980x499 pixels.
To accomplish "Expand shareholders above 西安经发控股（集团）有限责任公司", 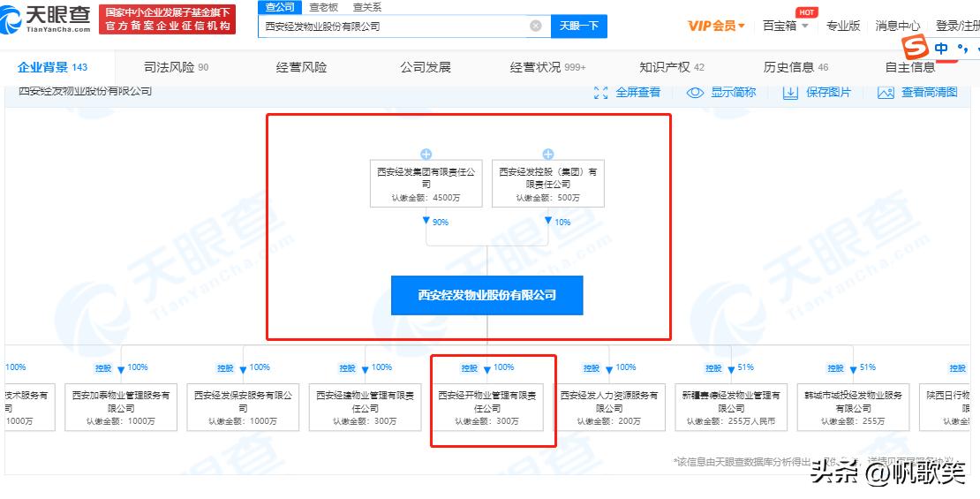I will pyautogui.click(x=548, y=155).
